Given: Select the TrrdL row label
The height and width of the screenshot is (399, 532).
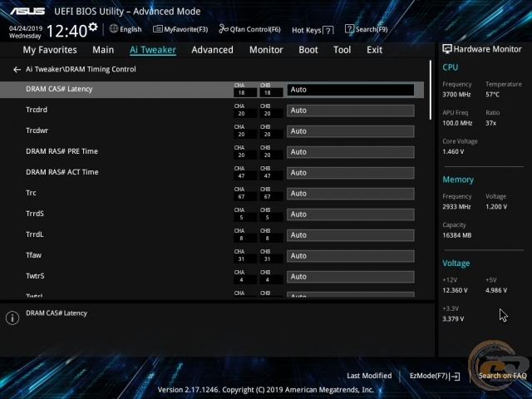Looking at the screenshot, I should tap(35, 234).
